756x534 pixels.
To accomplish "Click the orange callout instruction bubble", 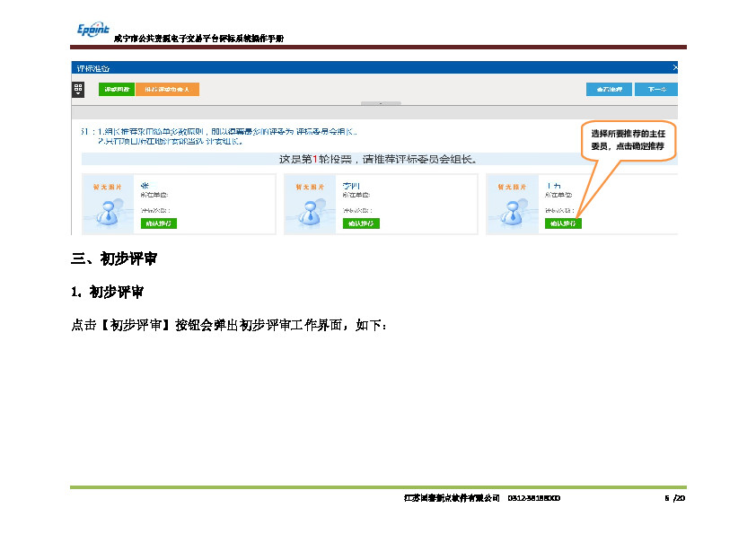I will 628,139.
